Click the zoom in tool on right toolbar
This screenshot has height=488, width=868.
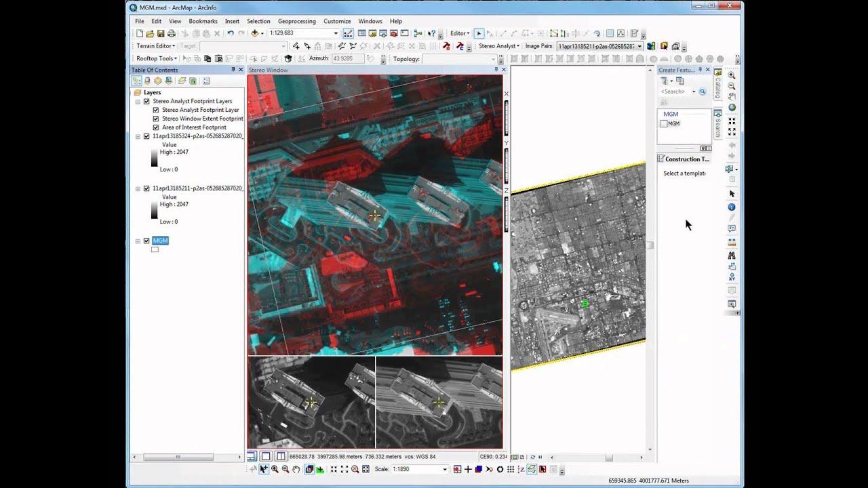pyautogui.click(x=732, y=75)
